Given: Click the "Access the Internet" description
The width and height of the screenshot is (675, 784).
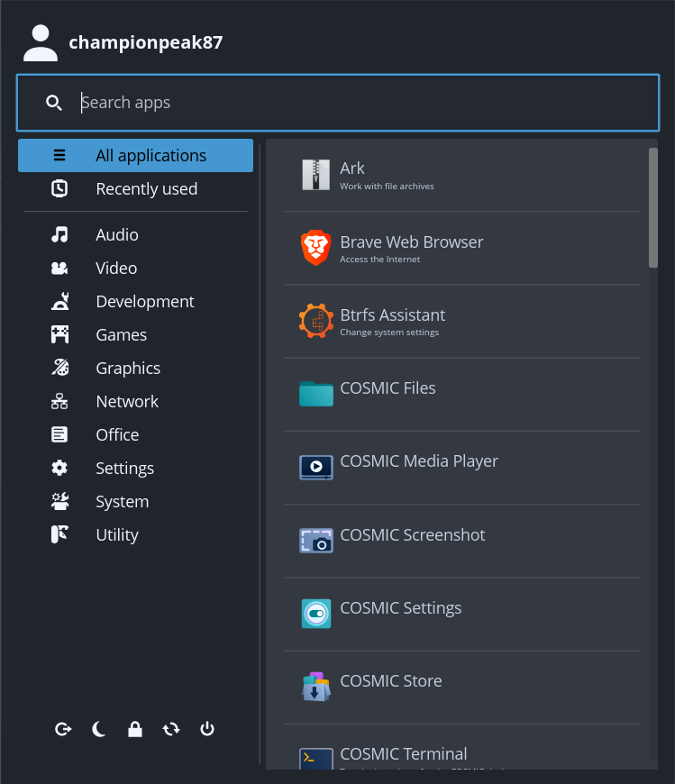Looking at the screenshot, I should pyautogui.click(x=380, y=259).
